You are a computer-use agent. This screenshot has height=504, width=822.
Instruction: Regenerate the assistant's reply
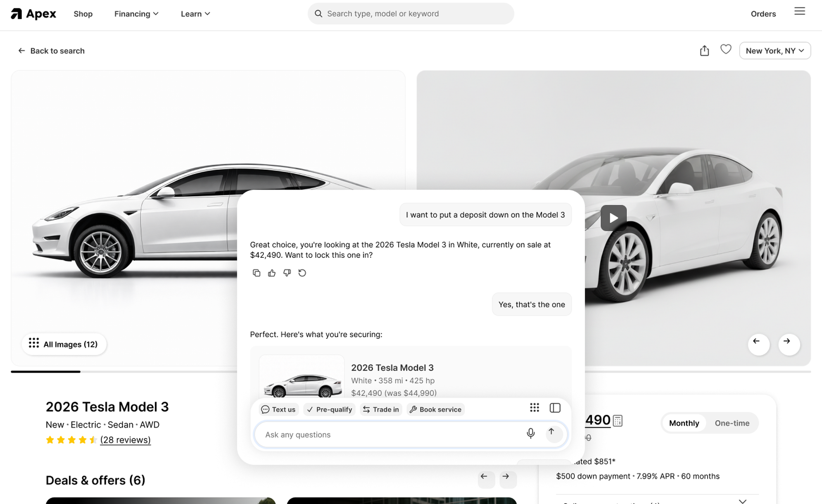coord(302,273)
